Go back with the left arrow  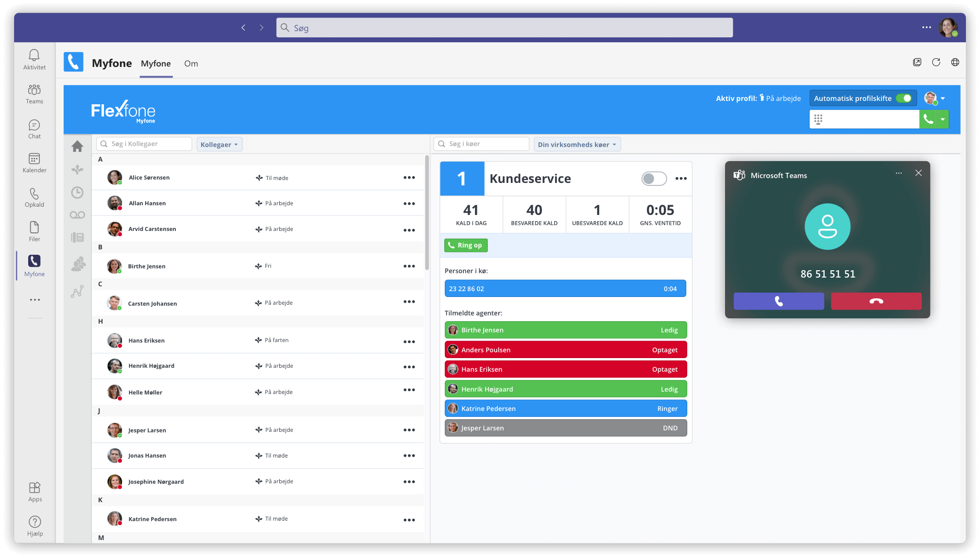click(x=243, y=28)
